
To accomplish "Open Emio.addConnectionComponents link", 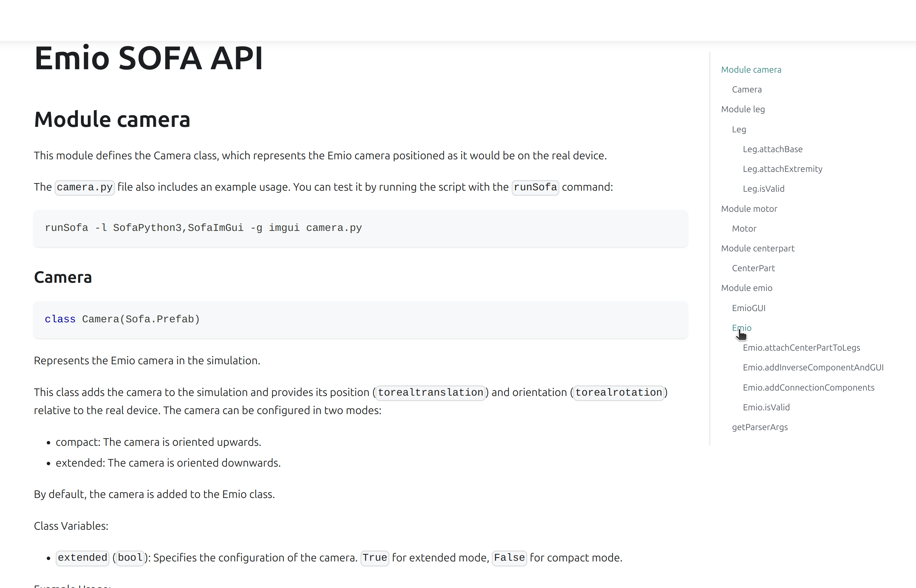I will pos(808,387).
